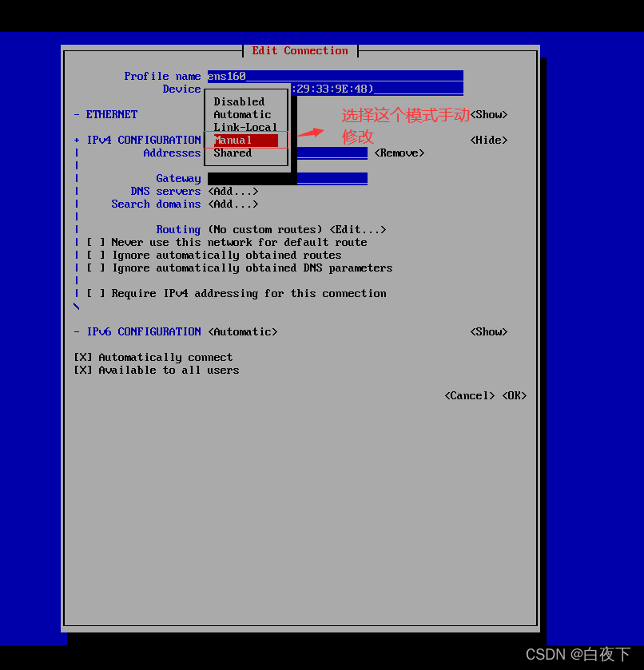Select Disabled in the IPv4 mode popup
This screenshot has width=644, height=670.
click(239, 101)
